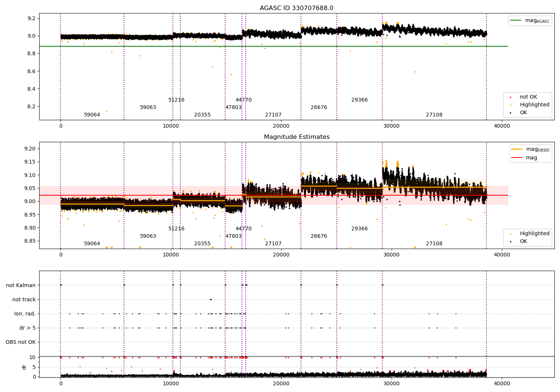Click the "not OK" legend entry
Screen dimensions: 560x392
pos(524,97)
